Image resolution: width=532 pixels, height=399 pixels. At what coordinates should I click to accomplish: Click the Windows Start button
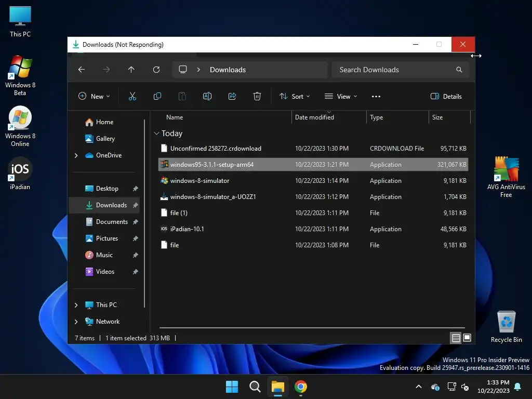[x=232, y=387]
